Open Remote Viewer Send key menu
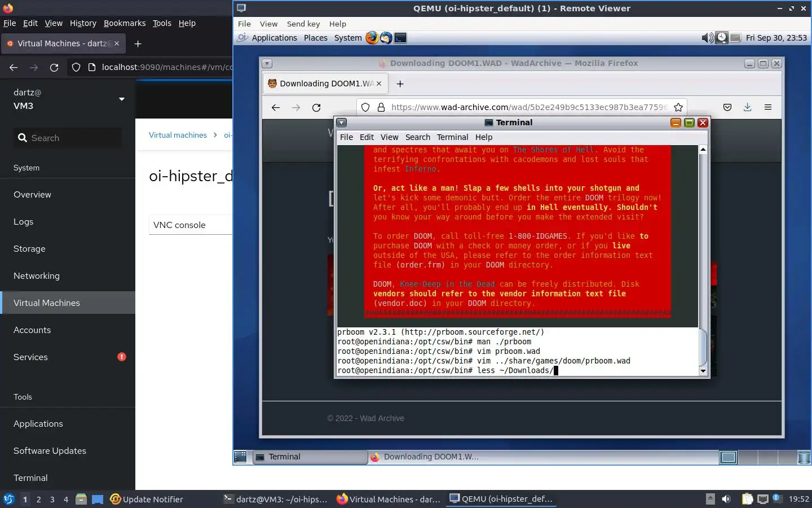This screenshot has width=812, height=508. pos(303,24)
